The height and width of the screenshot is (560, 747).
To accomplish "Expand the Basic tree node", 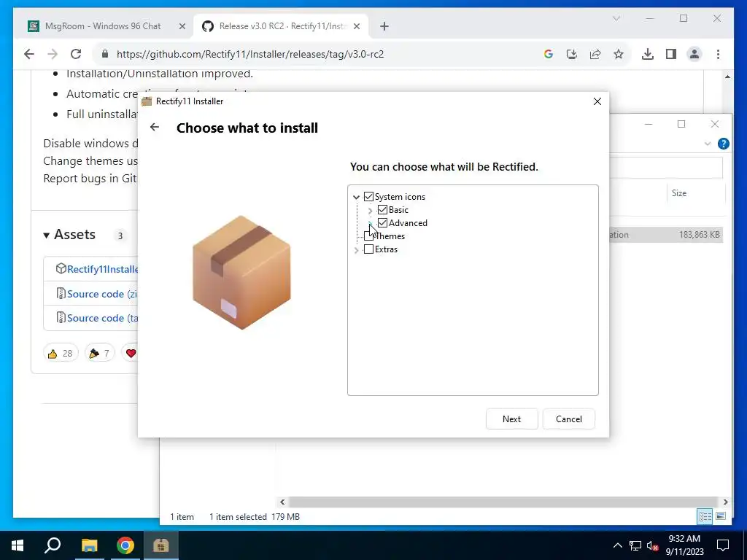I will [370, 211].
